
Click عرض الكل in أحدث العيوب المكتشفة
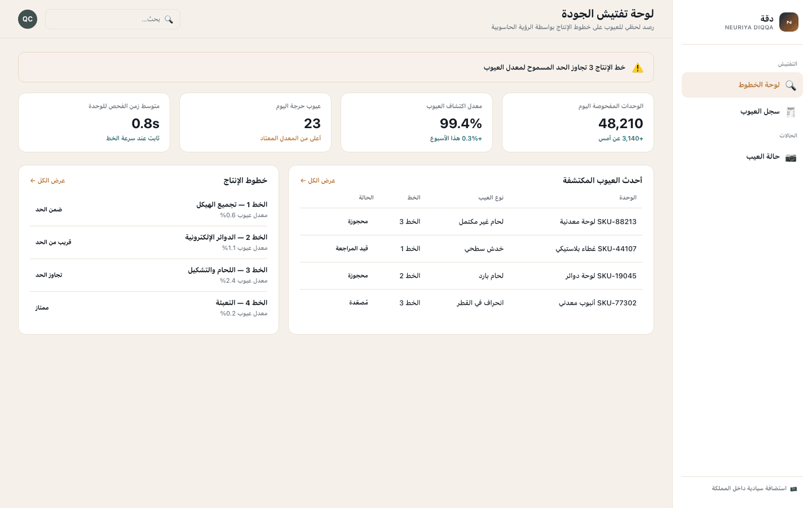click(x=318, y=181)
